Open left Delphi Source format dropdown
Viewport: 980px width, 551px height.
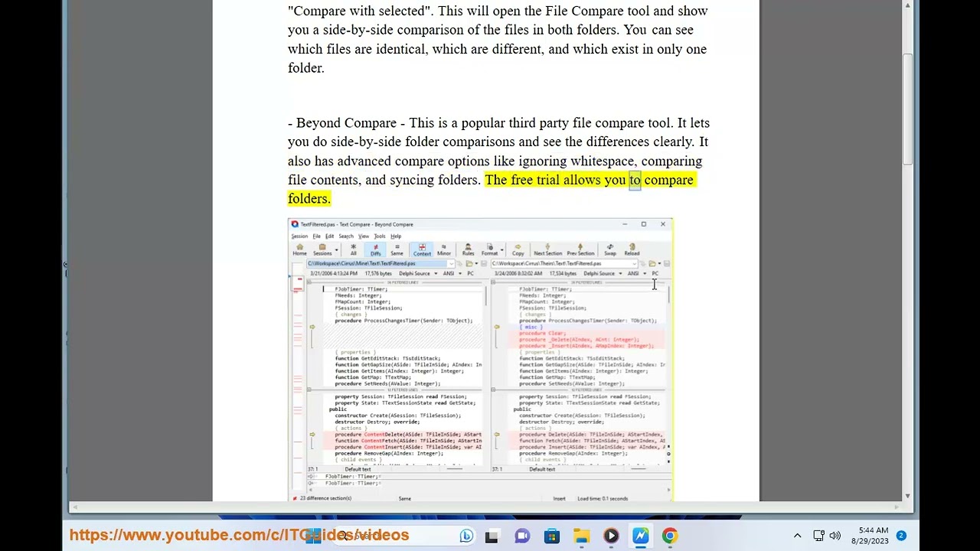pyautogui.click(x=436, y=273)
